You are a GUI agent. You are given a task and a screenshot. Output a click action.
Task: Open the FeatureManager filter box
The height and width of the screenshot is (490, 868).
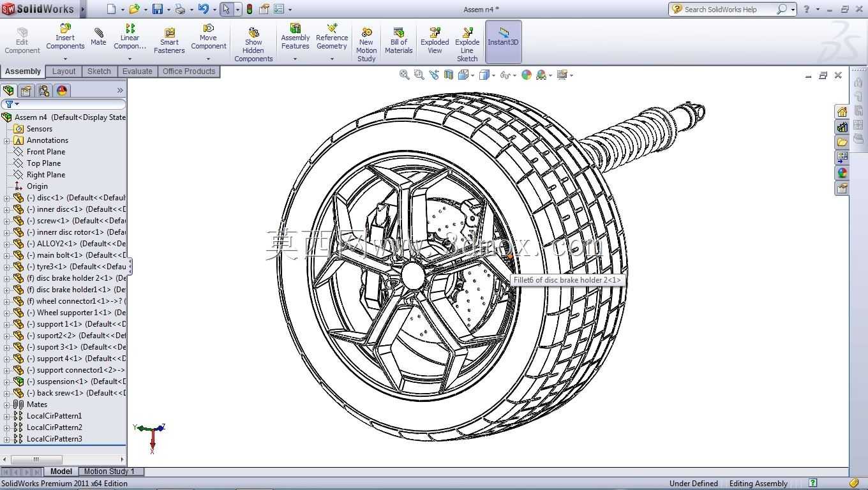click(63, 104)
